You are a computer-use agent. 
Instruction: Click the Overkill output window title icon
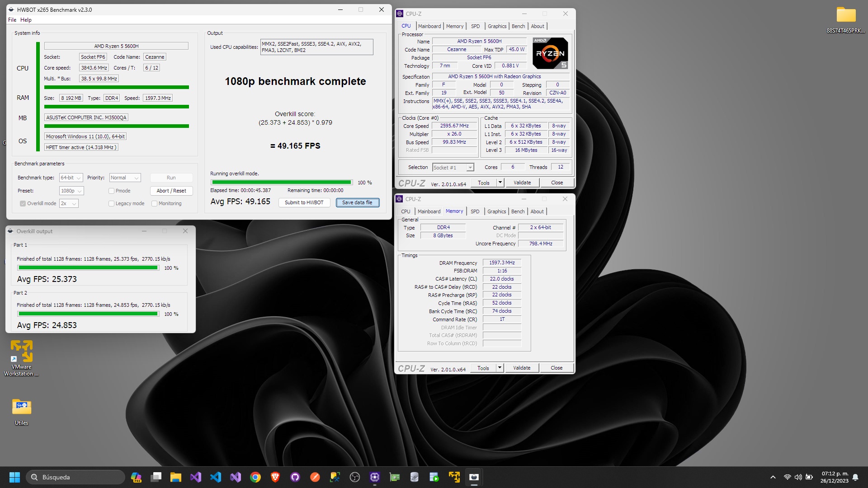(10, 231)
